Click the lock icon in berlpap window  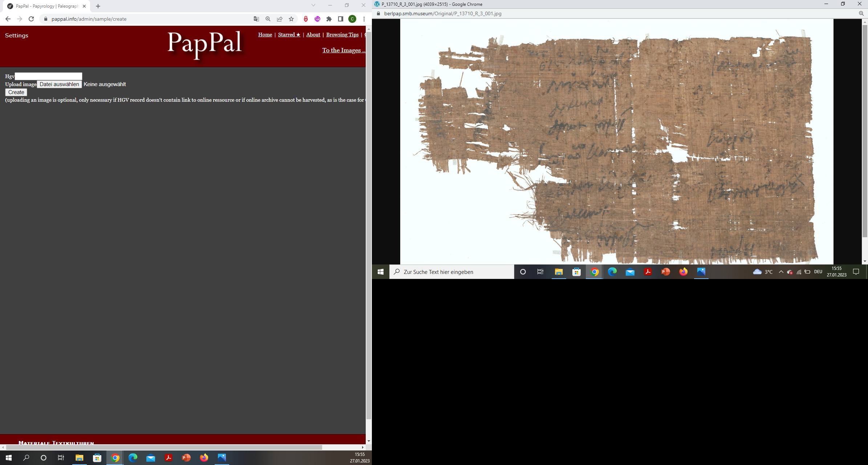point(378,13)
